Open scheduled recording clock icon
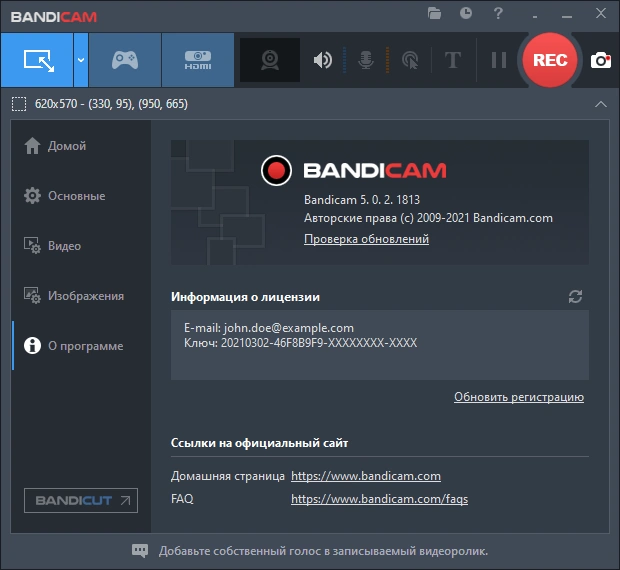 point(466,13)
